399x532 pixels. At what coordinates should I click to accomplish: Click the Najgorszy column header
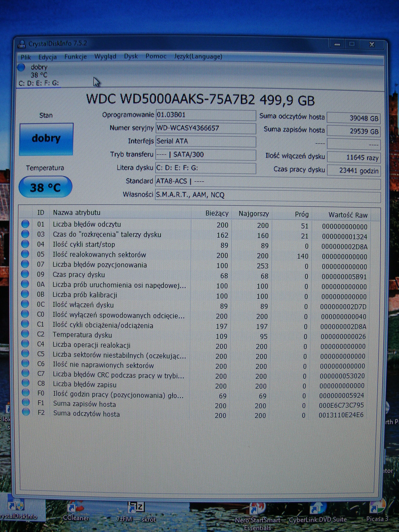(x=254, y=214)
